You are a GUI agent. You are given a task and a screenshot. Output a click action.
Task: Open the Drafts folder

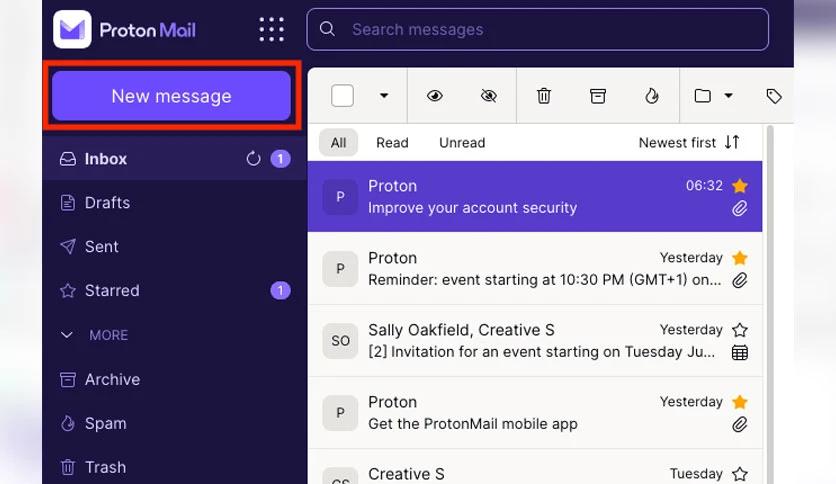174,203
